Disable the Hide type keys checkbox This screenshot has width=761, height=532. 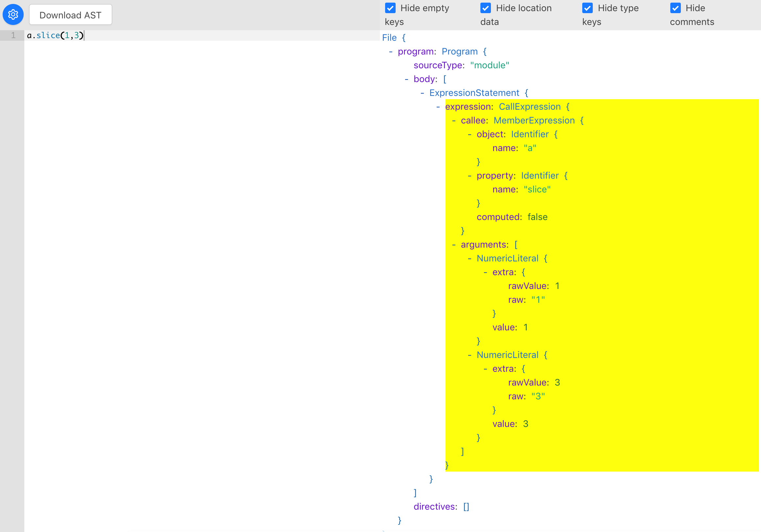tap(587, 8)
